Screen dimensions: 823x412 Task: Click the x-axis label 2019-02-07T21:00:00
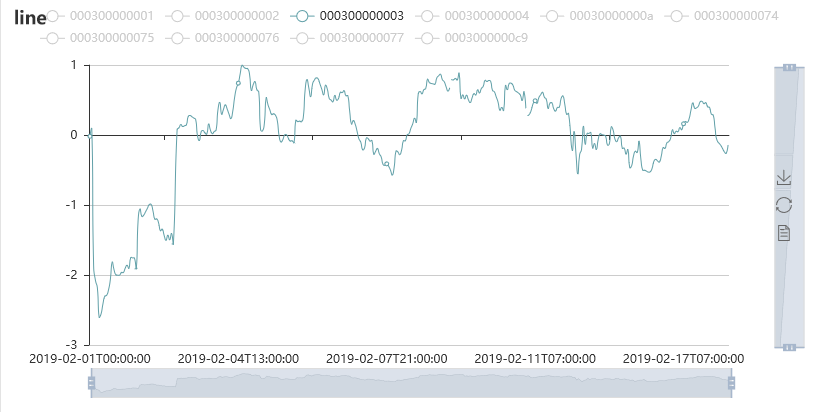click(x=387, y=359)
